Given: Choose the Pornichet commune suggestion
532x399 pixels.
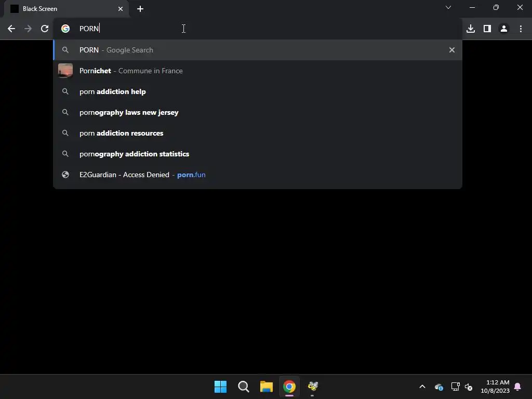Looking at the screenshot, I should (x=258, y=71).
